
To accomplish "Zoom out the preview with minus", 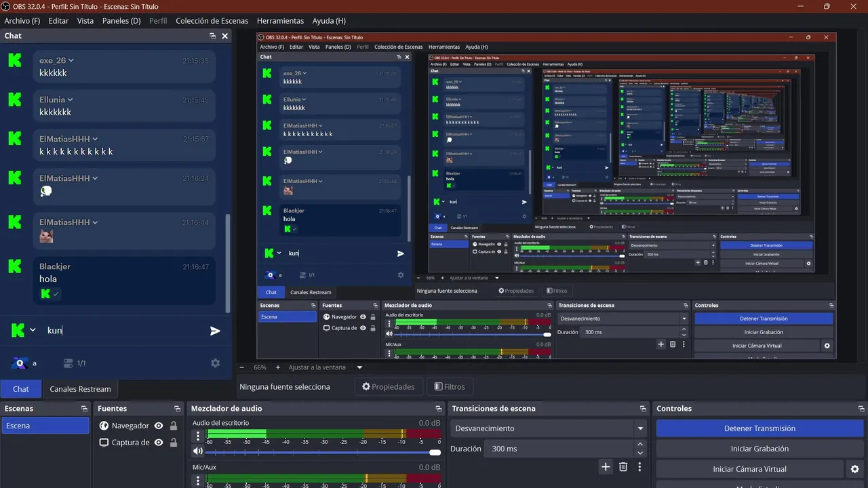I will tap(241, 367).
